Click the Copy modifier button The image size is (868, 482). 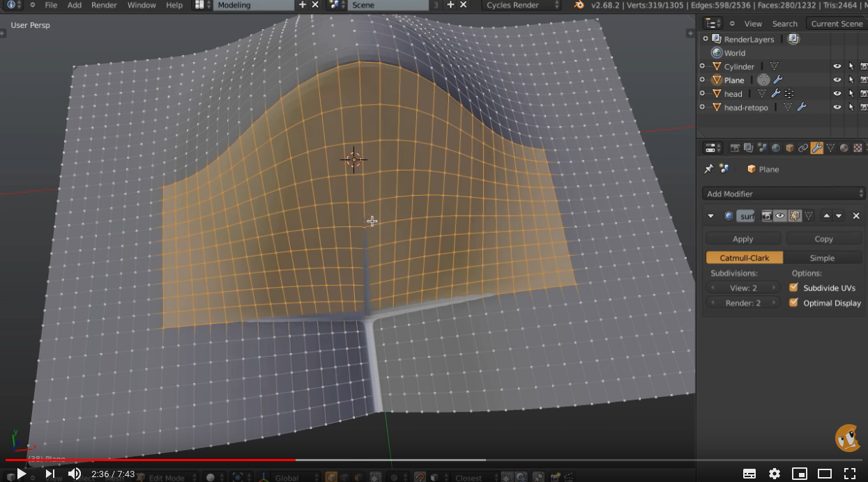824,238
